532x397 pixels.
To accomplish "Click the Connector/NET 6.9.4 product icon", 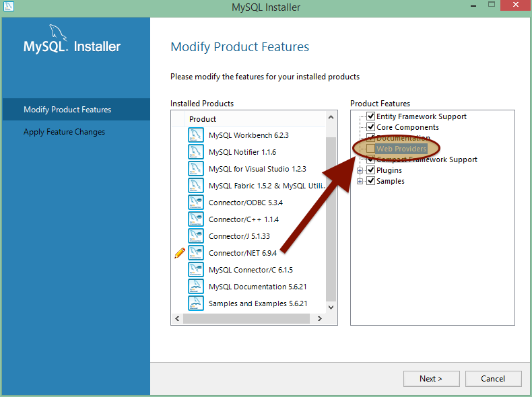I will [x=196, y=253].
